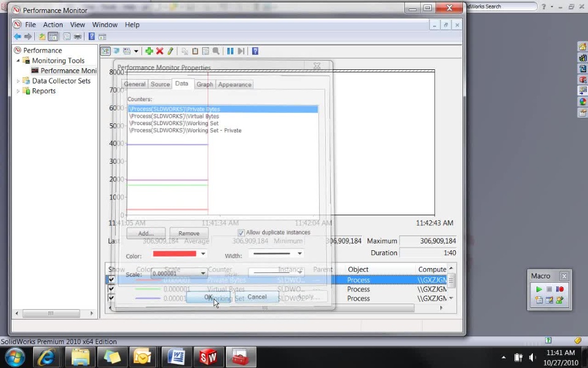Click the green help icon in SolidWorks status bar
Viewport: 588px width, 368px height.
[x=548, y=340]
